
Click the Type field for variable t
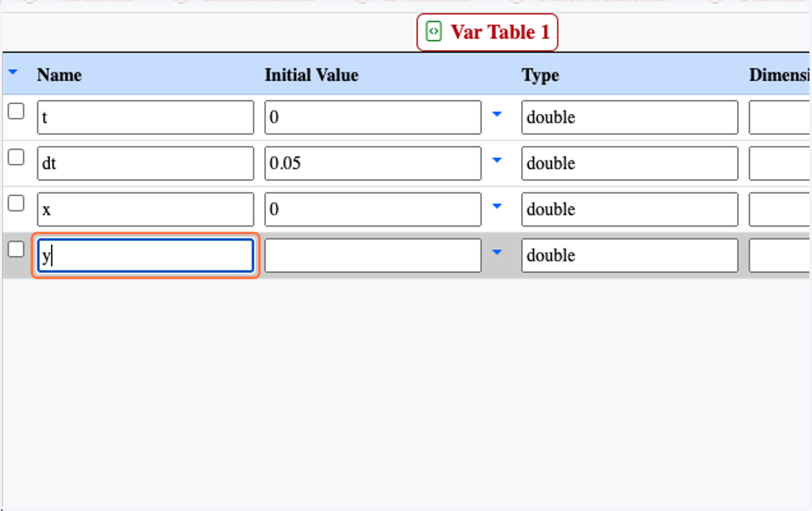pos(630,118)
